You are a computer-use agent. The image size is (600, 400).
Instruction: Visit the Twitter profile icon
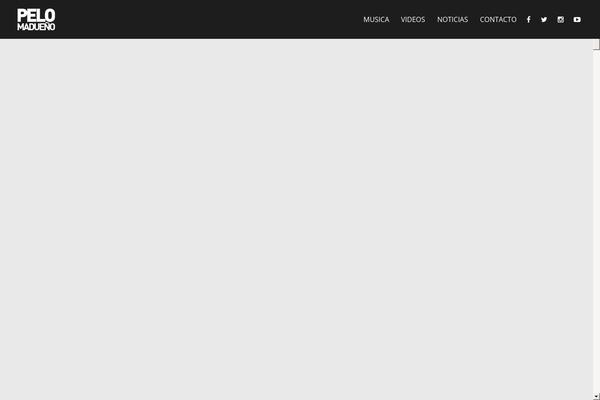[544, 20]
